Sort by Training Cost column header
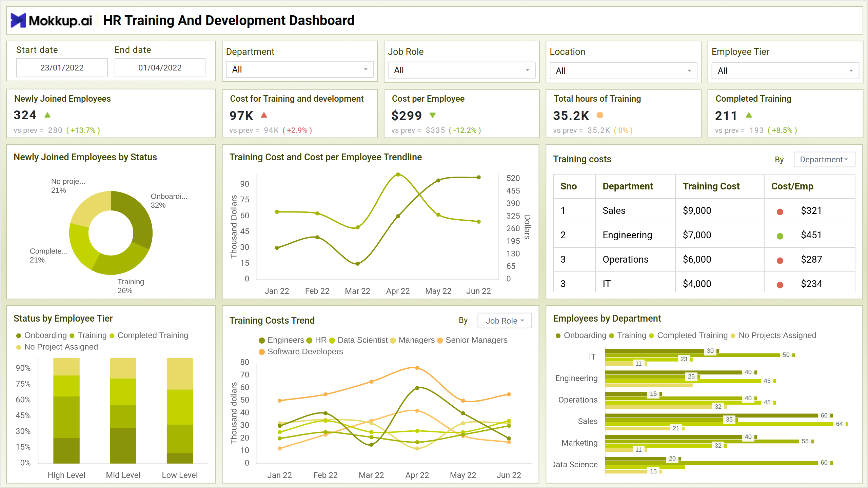Image resolution: width=868 pixels, height=488 pixels. [x=711, y=186]
